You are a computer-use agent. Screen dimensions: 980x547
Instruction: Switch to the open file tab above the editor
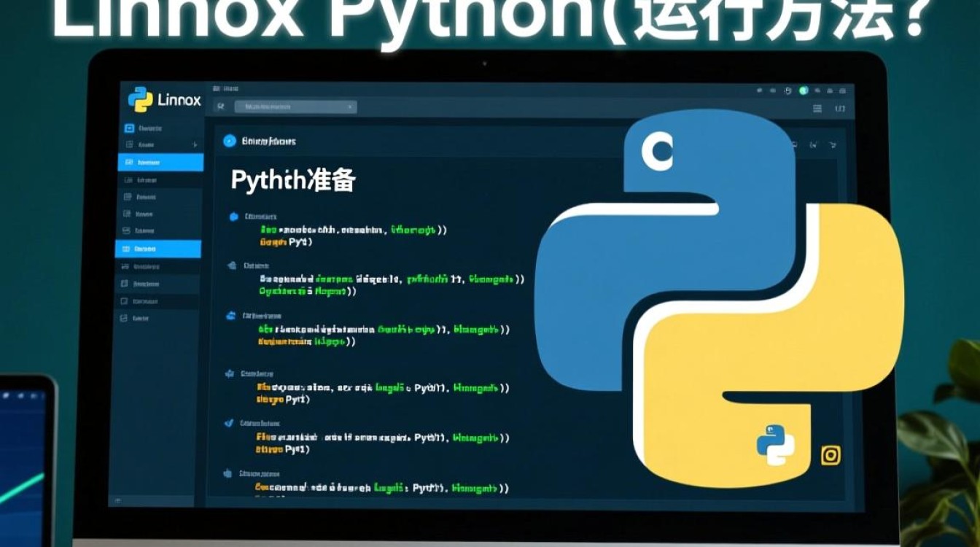(295, 106)
